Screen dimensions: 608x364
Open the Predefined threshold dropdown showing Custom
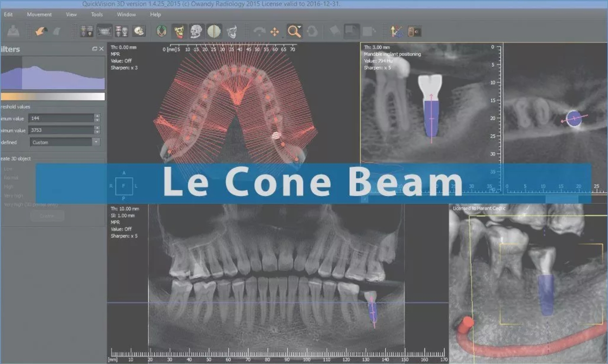tap(63, 142)
